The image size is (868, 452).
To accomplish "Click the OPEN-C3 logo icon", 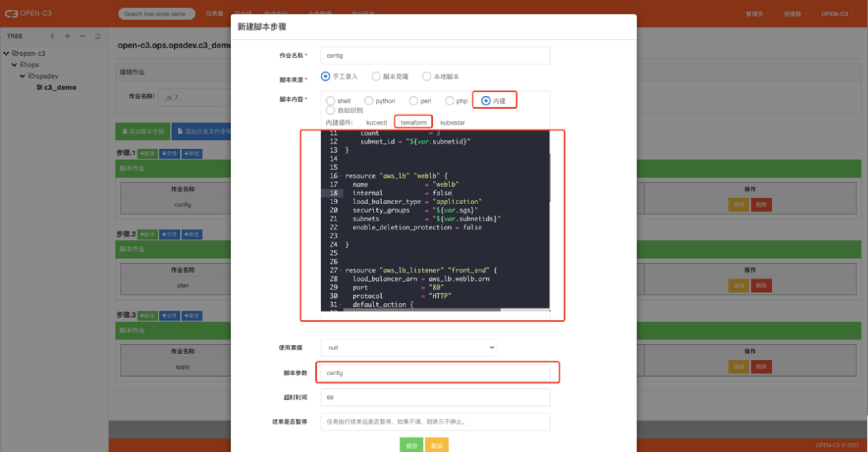I will tap(11, 14).
